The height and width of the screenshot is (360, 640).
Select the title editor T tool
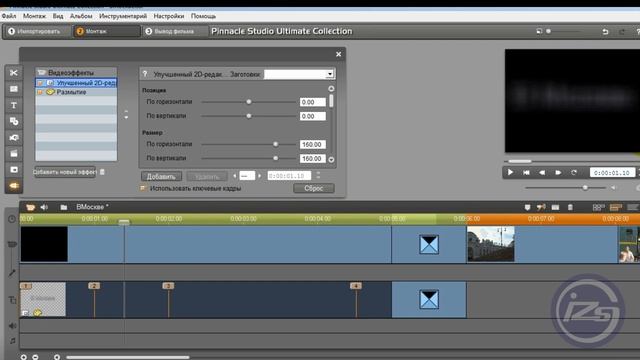pyautogui.click(x=13, y=105)
